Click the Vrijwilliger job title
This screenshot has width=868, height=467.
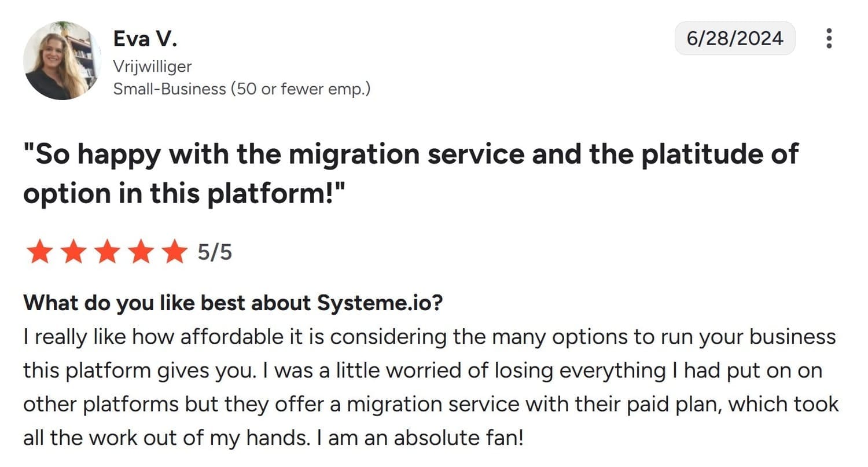click(152, 67)
